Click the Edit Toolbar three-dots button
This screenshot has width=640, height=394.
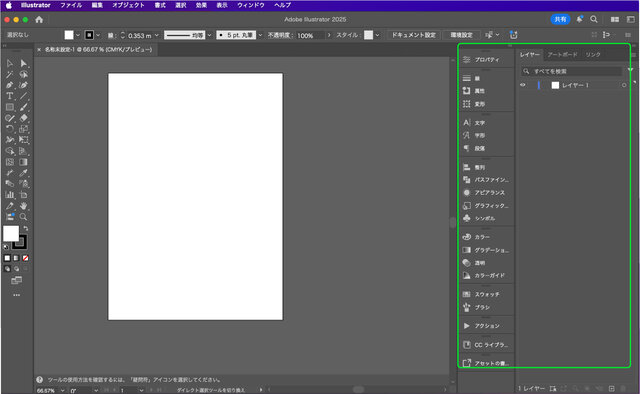pyautogui.click(x=17, y=295)
